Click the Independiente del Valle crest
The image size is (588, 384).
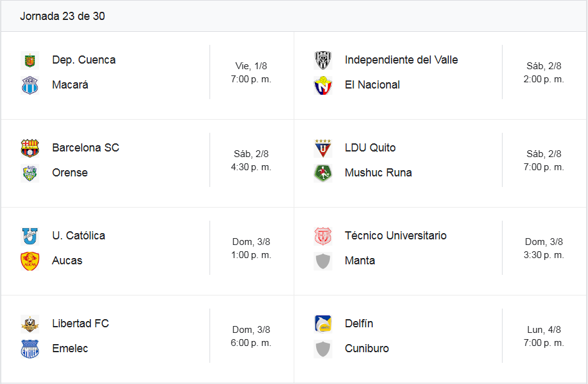(323, 60)
